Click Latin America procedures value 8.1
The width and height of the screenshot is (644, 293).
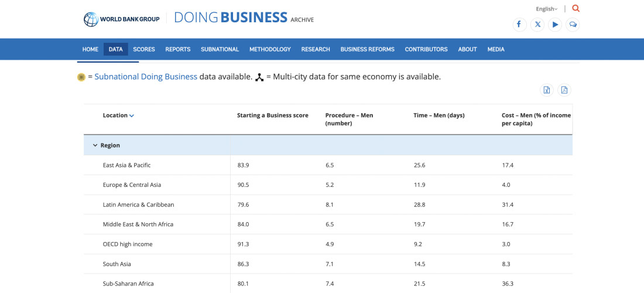[x=330, y=205]
